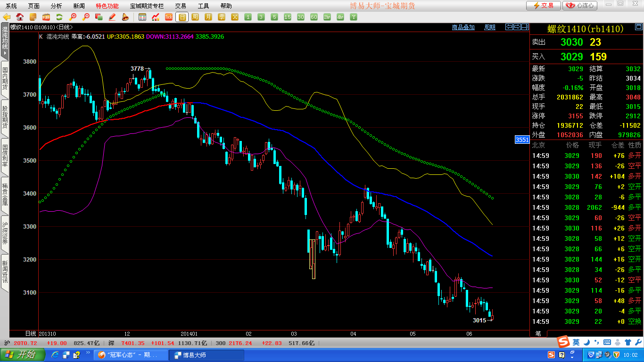Click the Windows 开始 start button

pyautogui.click(x=22, y=355)
